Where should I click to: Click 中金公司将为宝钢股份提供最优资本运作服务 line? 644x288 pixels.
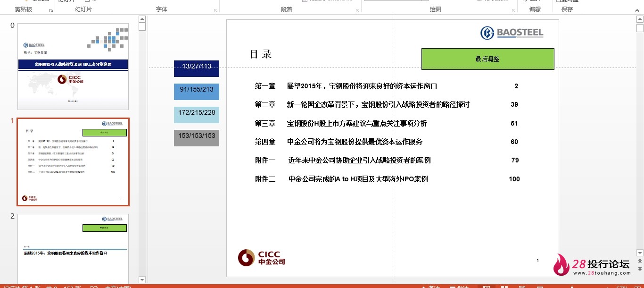(355, 142)
